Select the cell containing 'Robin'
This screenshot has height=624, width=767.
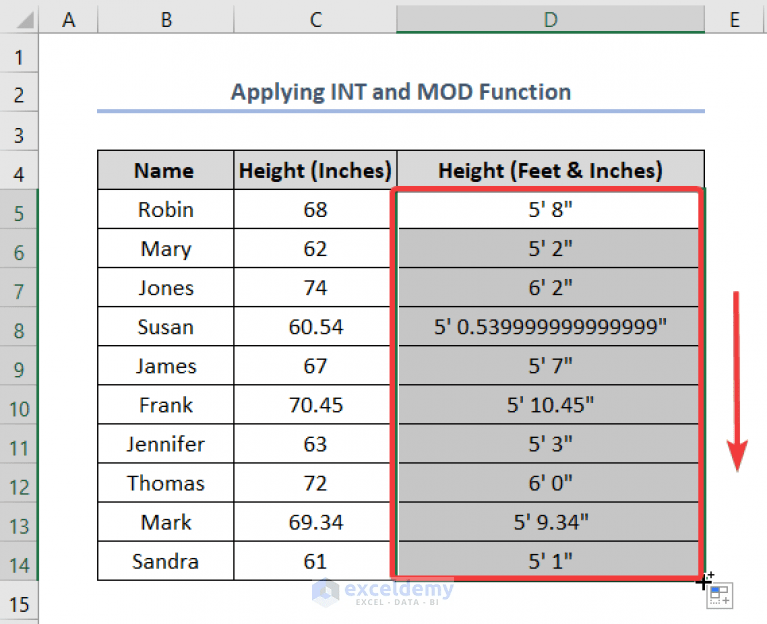166,209
